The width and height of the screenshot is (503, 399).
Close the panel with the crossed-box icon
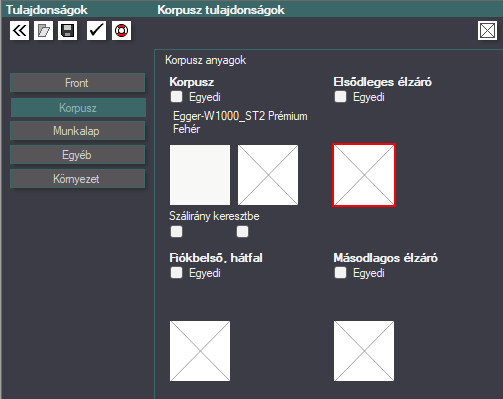[487, 31]
